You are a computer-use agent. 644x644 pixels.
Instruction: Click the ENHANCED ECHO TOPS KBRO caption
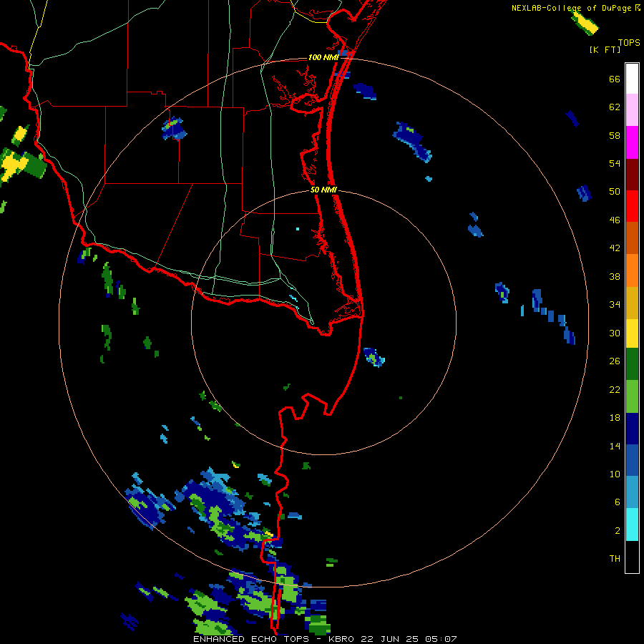click(325, 639)
